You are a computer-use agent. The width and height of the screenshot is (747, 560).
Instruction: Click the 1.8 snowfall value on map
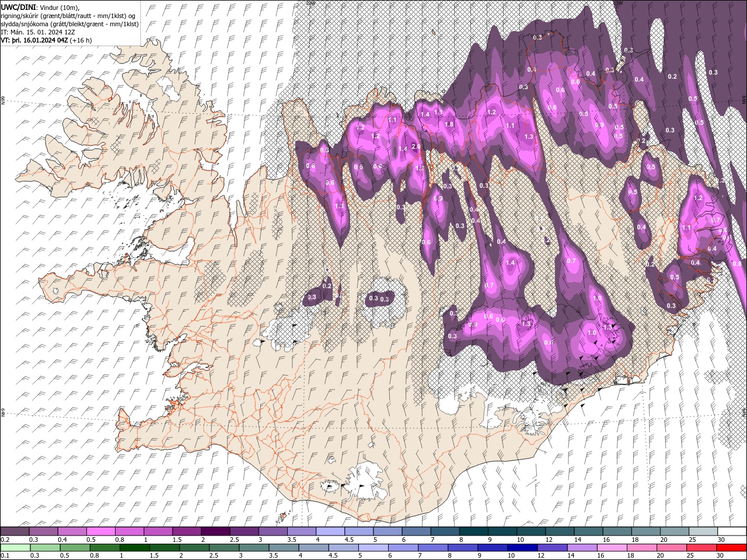coord(449,124)
